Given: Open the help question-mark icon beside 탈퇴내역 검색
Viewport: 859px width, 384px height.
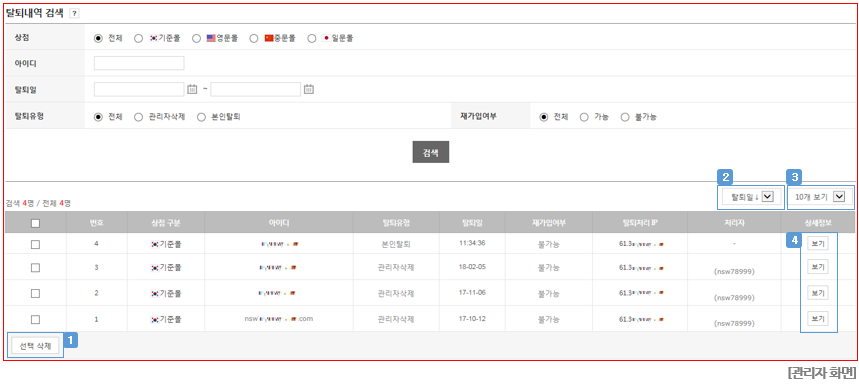Looking at the screenshot, I should coord(75,14).
